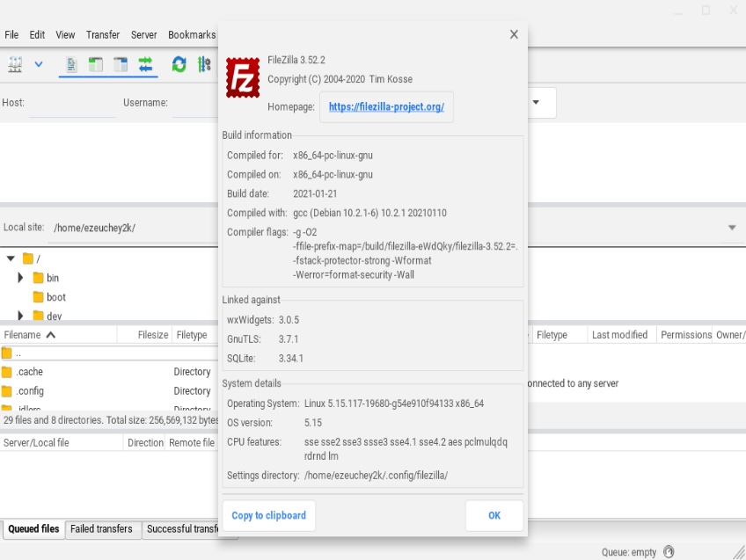Click the Build date 2021-01-21 value
Viewport: 746px width, 560px height.
click(x=315, y=193)
